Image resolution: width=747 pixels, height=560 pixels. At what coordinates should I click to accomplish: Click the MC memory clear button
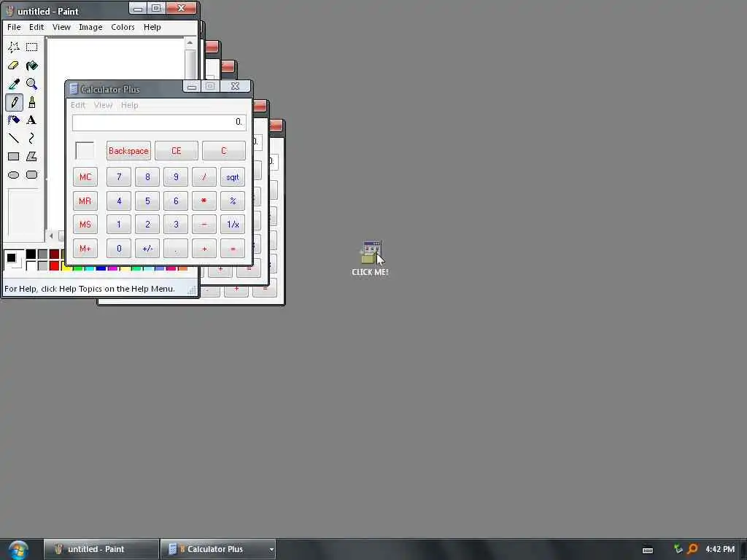pos(85,177)
